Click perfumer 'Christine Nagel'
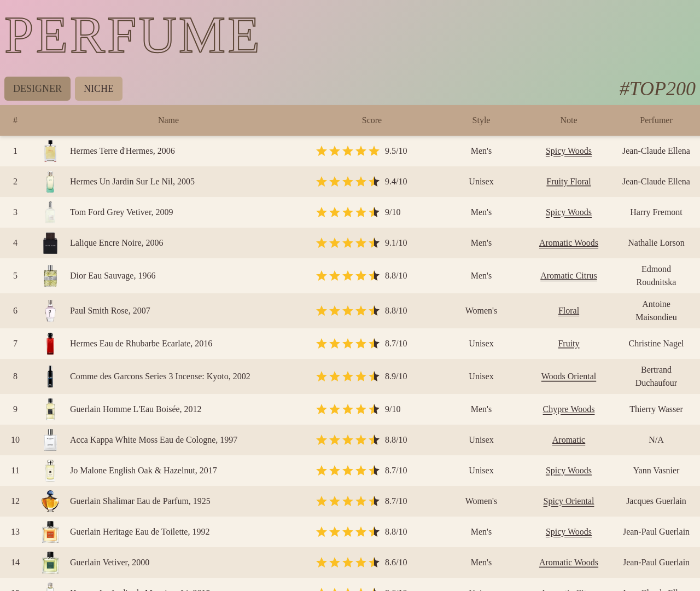 [656, 344]
